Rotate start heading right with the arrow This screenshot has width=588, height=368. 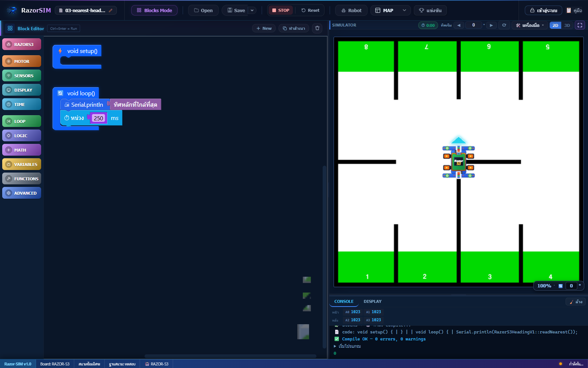pos(491,25)
